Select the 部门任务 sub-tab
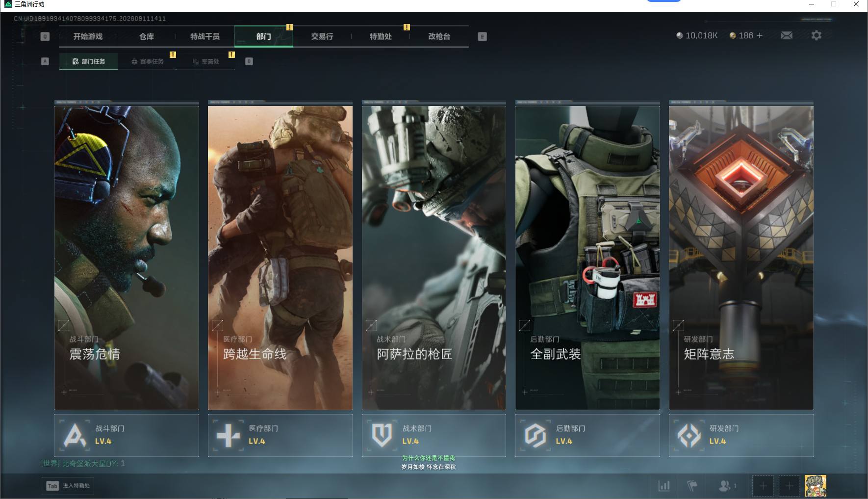This screenshot has height=499, width=868. pos(88,61)
